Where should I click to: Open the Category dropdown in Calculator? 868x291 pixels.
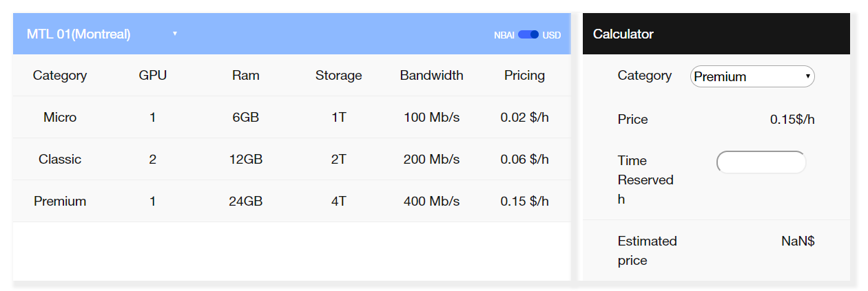(x=752, y=76)
